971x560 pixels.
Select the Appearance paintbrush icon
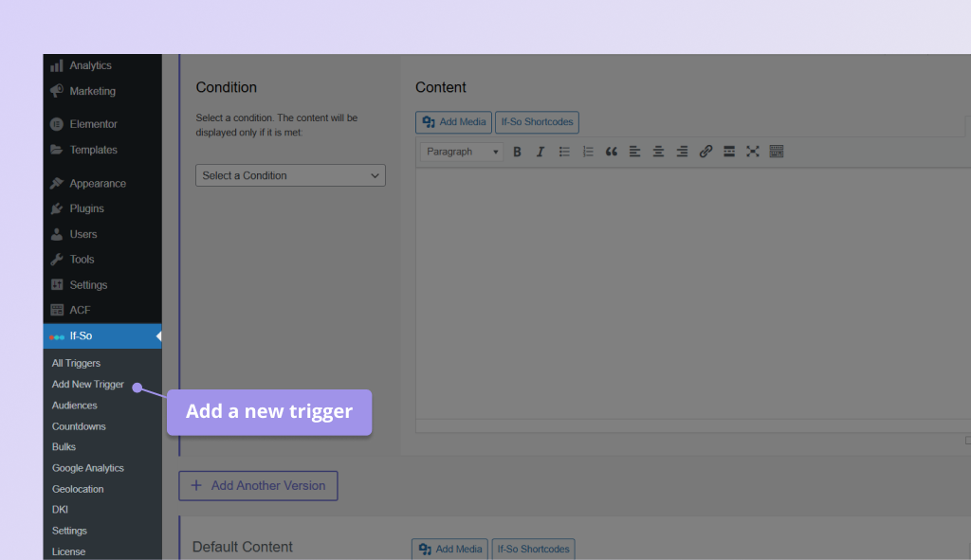click(x=59, y=182)
